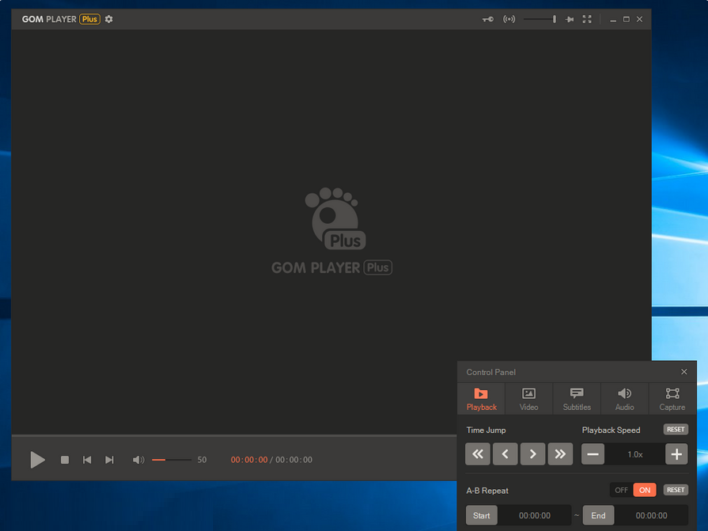This screenshot has width=708, height=531.
Task: Maximize the GOM Player window
Action: 626,19
